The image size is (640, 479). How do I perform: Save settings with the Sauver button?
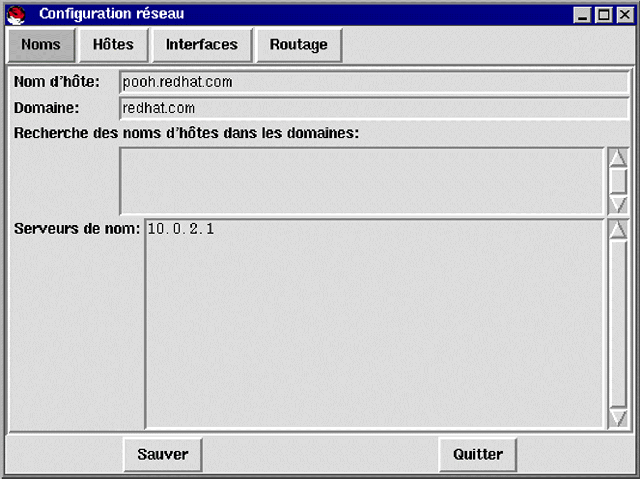point(163,455)
